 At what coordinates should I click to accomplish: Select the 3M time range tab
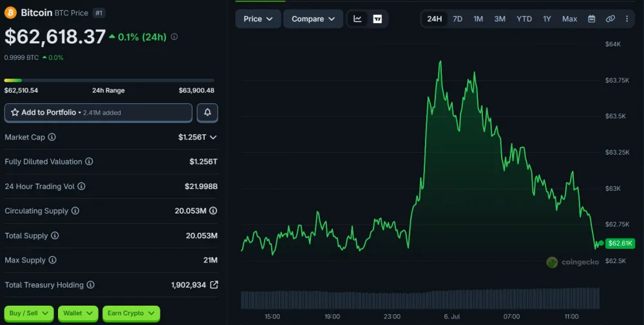500,19
